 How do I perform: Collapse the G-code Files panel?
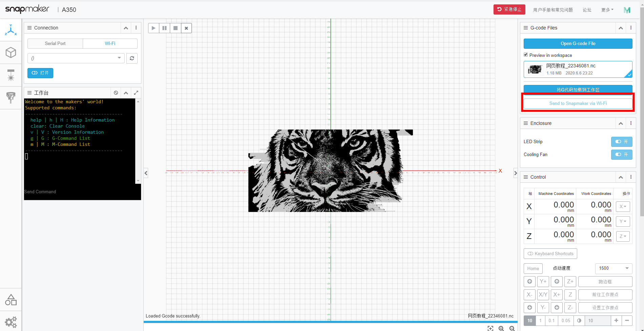[621, 28]
